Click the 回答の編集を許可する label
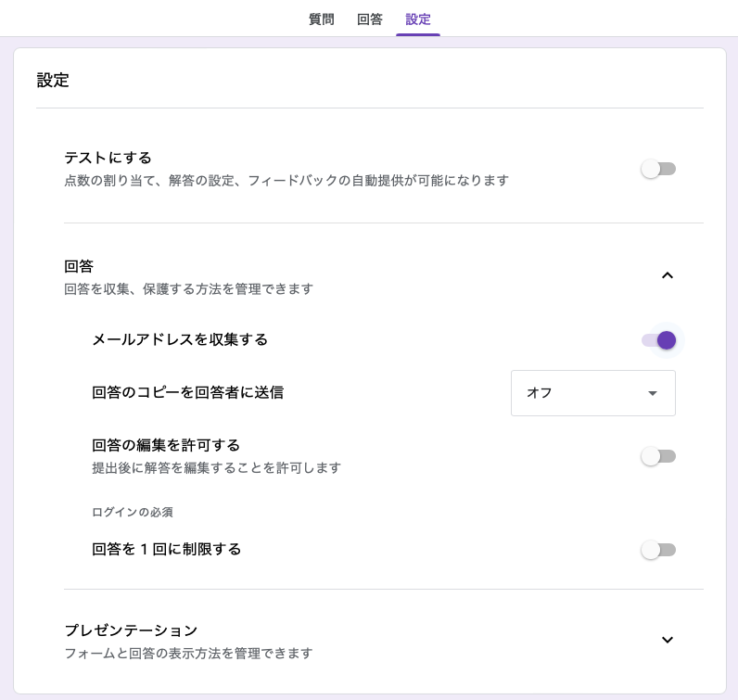Viewport: 738px width, 700px height. (166, 445)
